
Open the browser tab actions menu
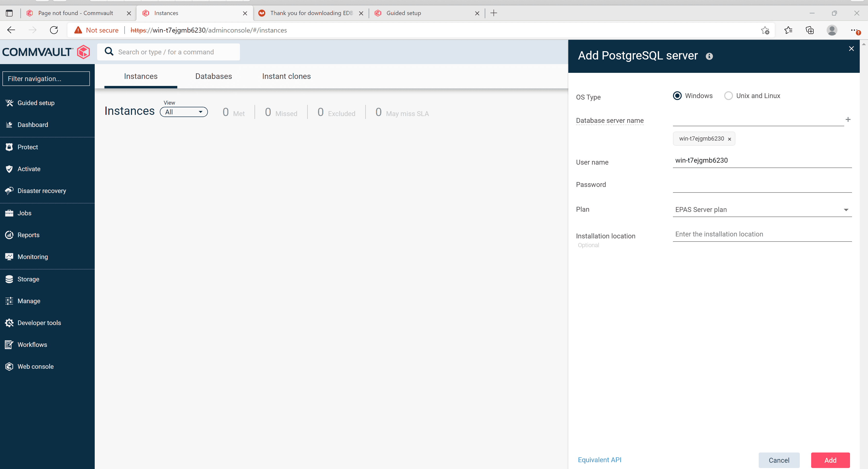pyautogui.click(x=9, y=13)
